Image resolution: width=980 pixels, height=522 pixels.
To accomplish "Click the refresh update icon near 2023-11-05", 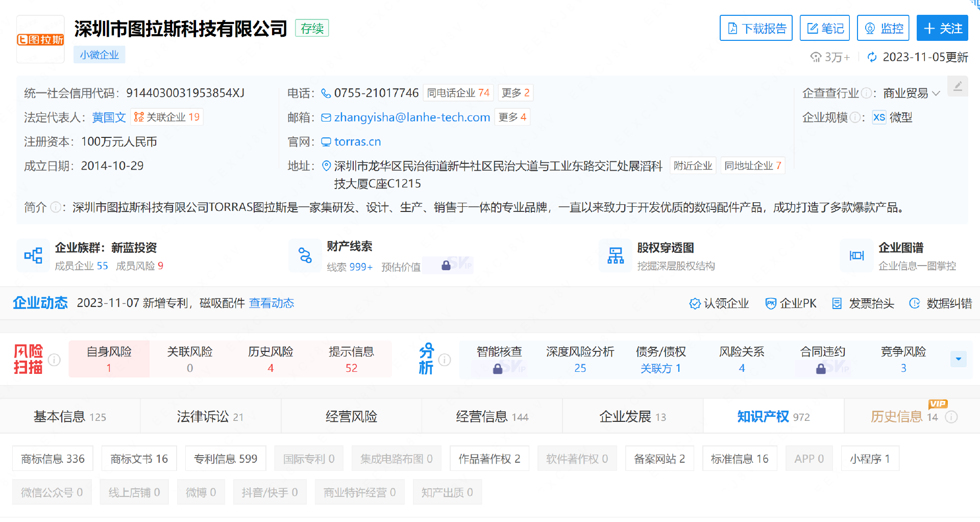I will click(872, 57).
